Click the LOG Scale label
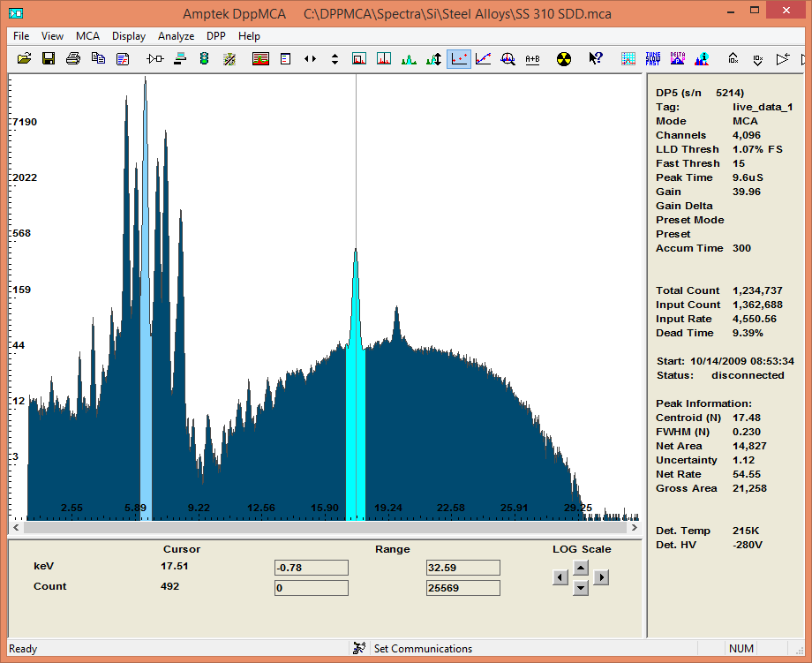Viewport: 812px width, 663px height. [x=582, y=549]
